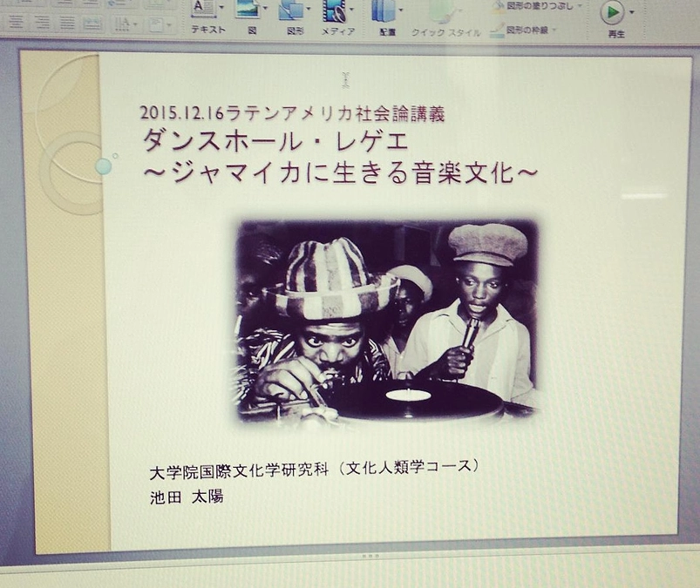This screenshot has width=700, height=588.
Task: Open 図形の枠線 outline menu
Action: coord(530,32)
